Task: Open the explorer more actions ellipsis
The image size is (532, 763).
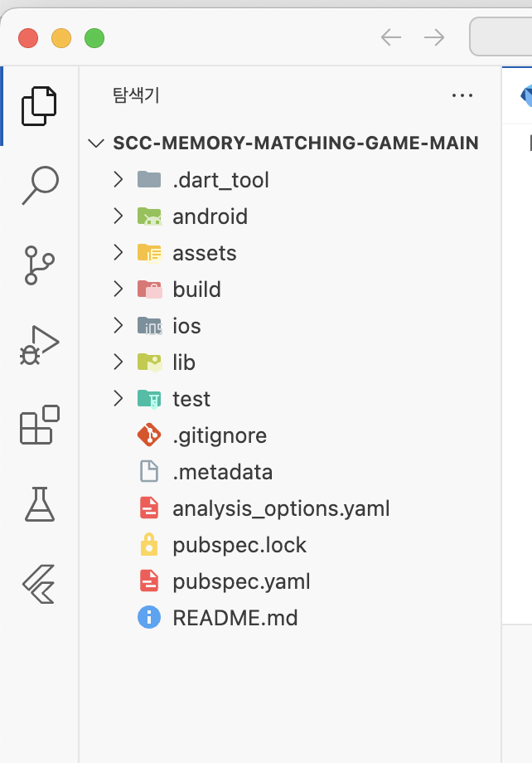Action: [x=462, y=95]
